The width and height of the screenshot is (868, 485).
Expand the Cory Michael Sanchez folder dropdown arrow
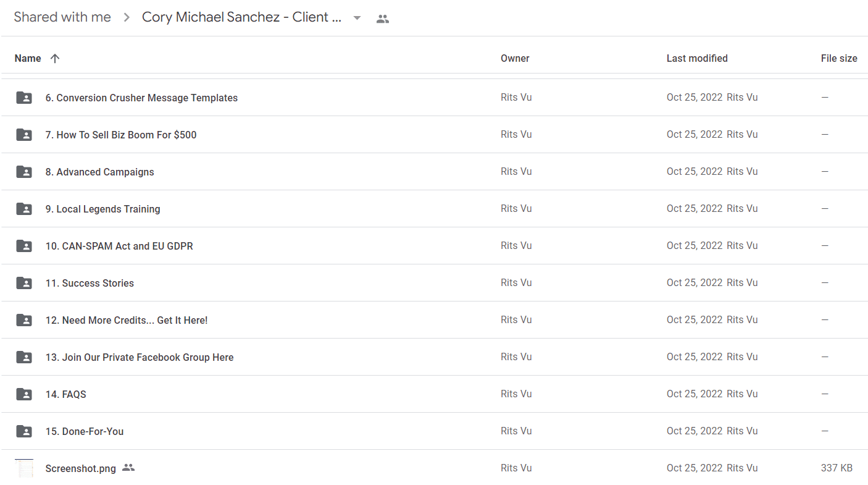(357, 18)
